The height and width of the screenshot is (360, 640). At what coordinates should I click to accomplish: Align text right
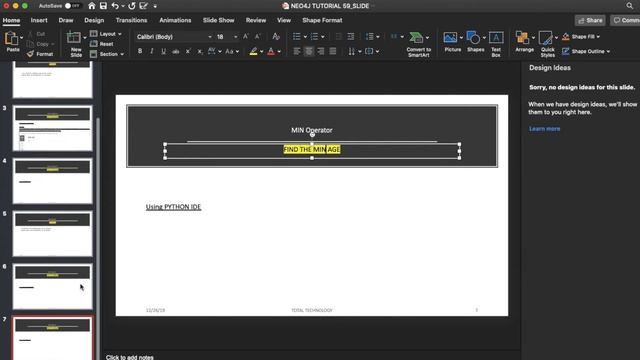click(321, 51)
